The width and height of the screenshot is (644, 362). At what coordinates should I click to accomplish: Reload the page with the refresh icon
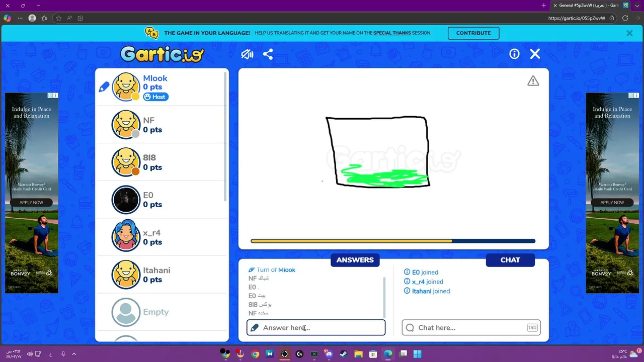click(625, 18)
